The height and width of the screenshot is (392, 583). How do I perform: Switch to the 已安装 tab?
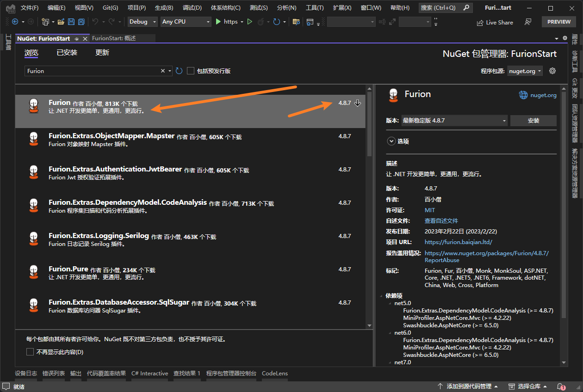point(67,53)
